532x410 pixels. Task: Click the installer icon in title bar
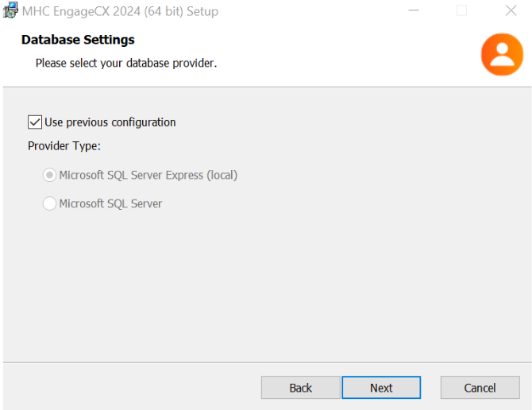(10, 10)
